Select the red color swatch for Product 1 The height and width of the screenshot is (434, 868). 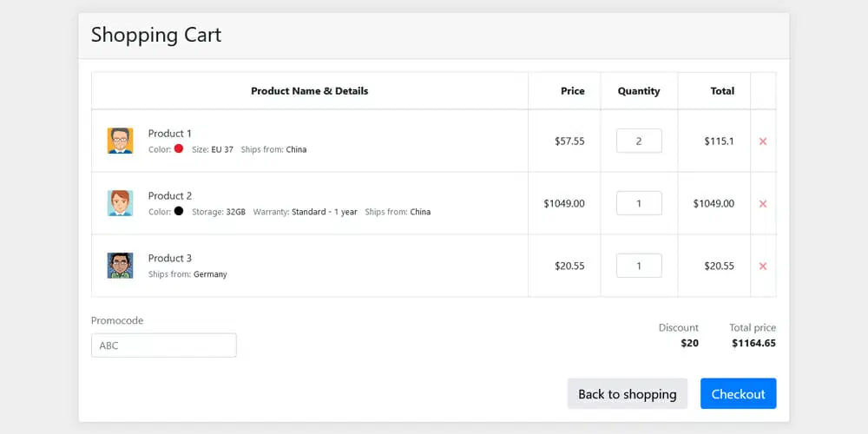pos(178,148)
